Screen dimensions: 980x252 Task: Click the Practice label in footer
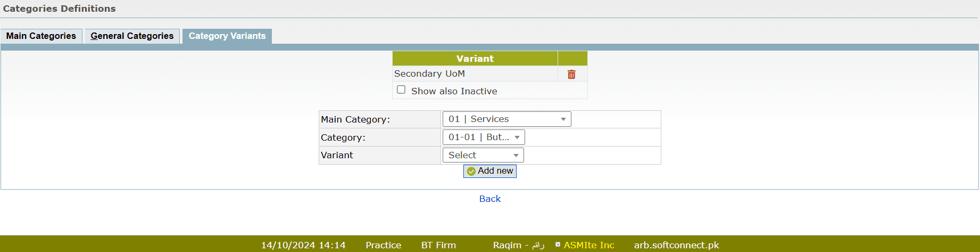point(383,245)
